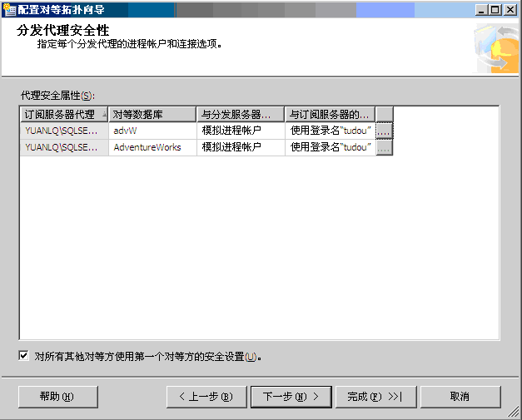The width and height of the screenshot is (522, 420).
Task: Select YUANLQ\SQLSE... cell in AdventureWorks row
Action: tap(64, 147)
